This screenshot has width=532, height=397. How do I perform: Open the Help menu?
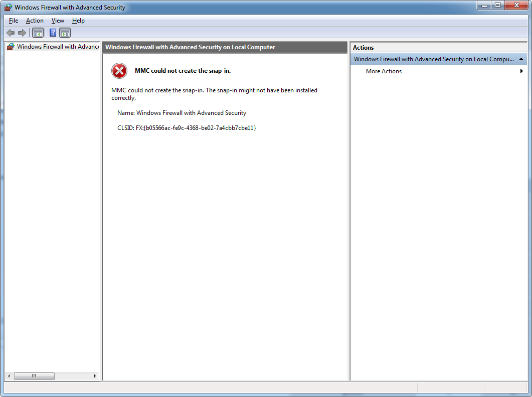coord(78,21)
